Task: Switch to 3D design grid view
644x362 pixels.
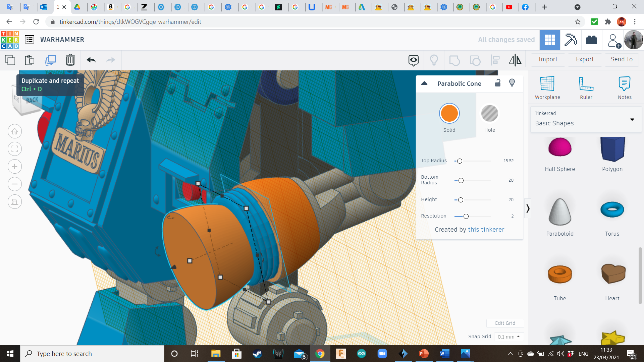Action: coord(550,40)
